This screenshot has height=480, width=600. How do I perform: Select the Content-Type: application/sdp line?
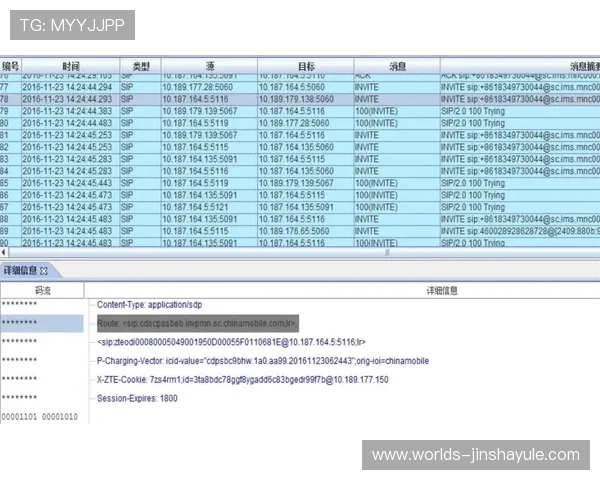point(150,304)
